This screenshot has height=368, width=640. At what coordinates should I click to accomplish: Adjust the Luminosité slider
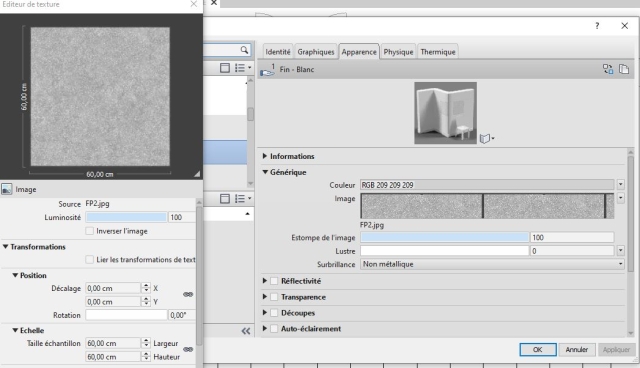click(x=126, y=217)
